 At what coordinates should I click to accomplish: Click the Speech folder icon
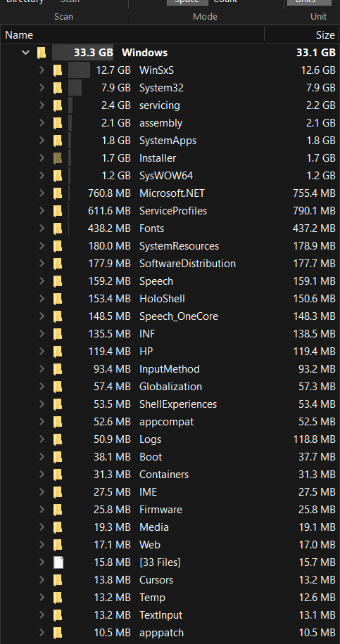click(58, 281)
